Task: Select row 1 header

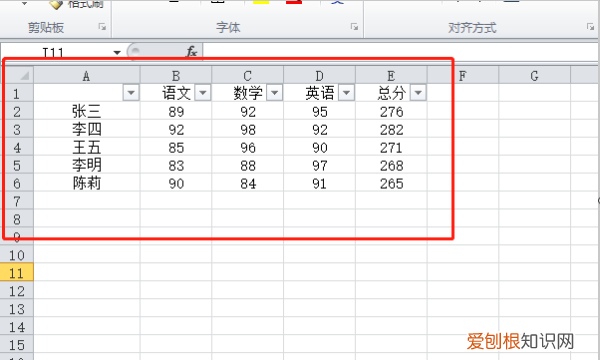Action: 17,93
